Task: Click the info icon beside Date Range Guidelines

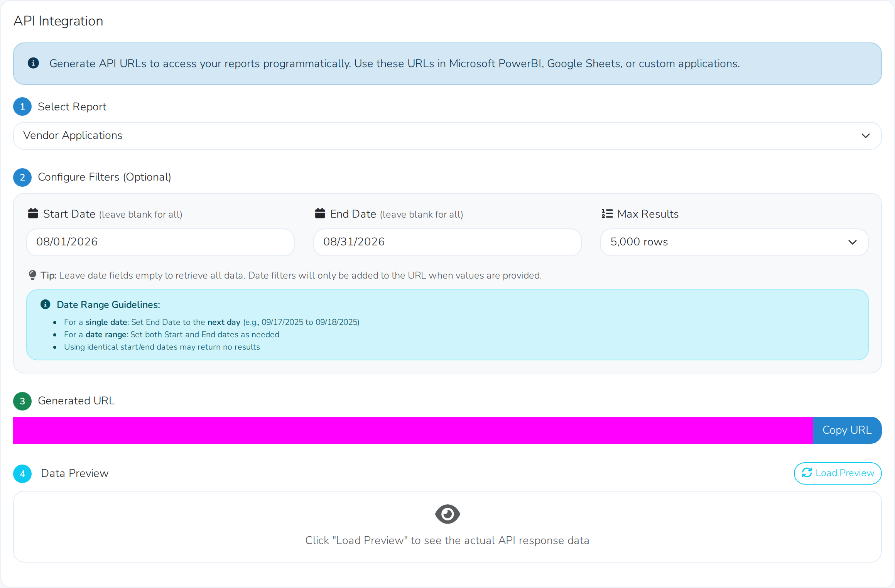Action: [46, 304]
